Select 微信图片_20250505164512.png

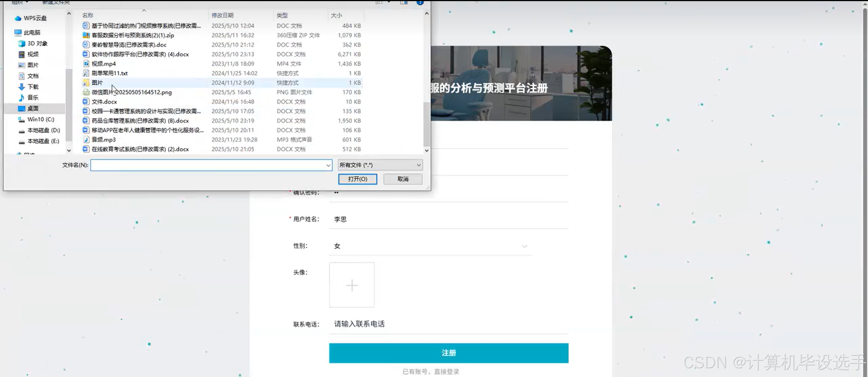(x=132, y=92)
